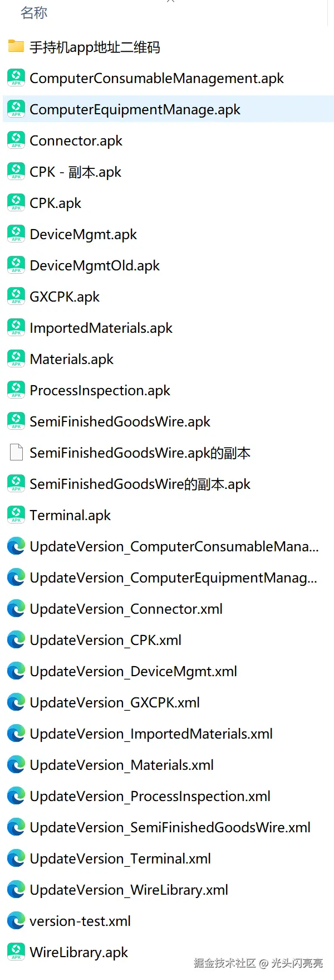Viewport: 334px width, 980px height.
Task: Select the UpdateVersion_SemiFinishedGoodsWire.xml file name
Action: coord(170,827)
